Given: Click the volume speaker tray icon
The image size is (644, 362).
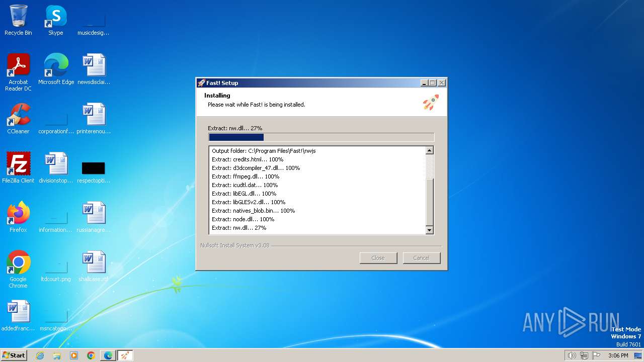Looking at the screenshot, I should 572,355.
